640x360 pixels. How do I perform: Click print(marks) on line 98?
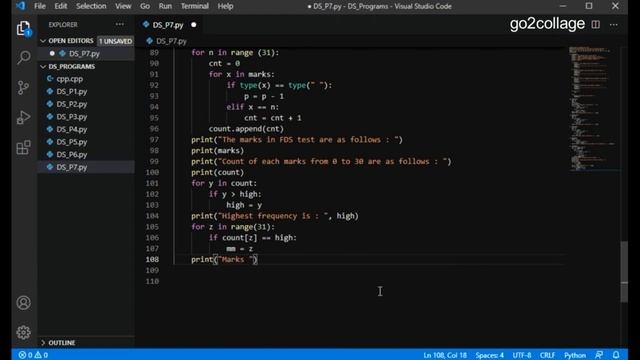tap(217, 150)
